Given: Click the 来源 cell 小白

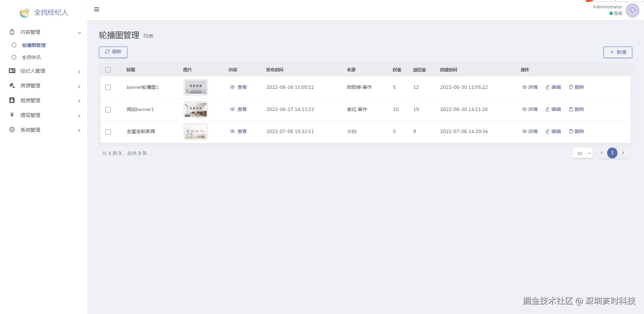Looking at the screenshot, I should [x=352, y=131].
